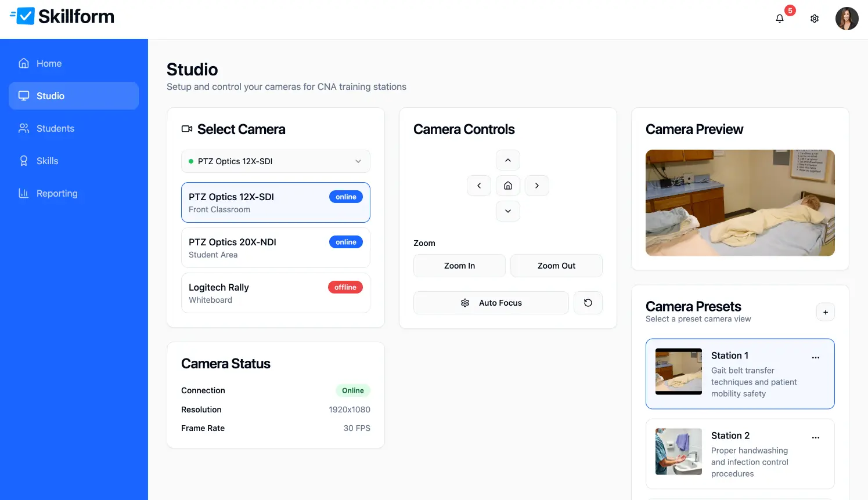
Task: Open settings gear in header
Action: click(x=814, y=19)
